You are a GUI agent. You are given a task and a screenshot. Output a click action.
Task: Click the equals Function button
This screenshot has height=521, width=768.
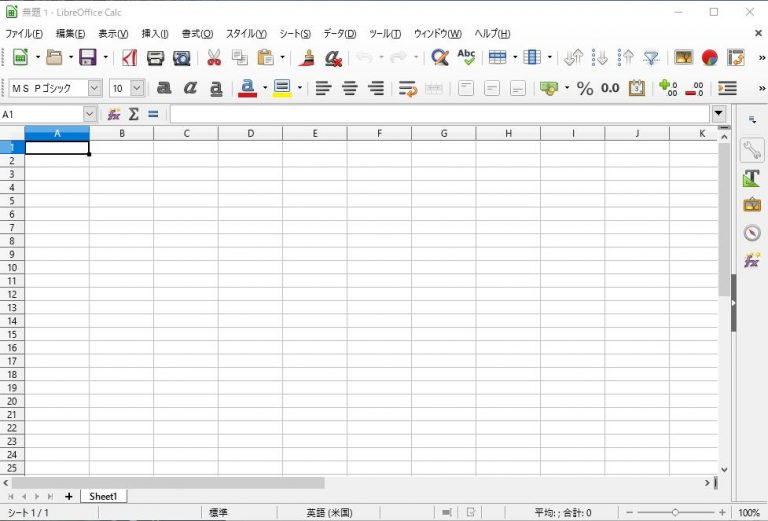click(x=153, y=114)
